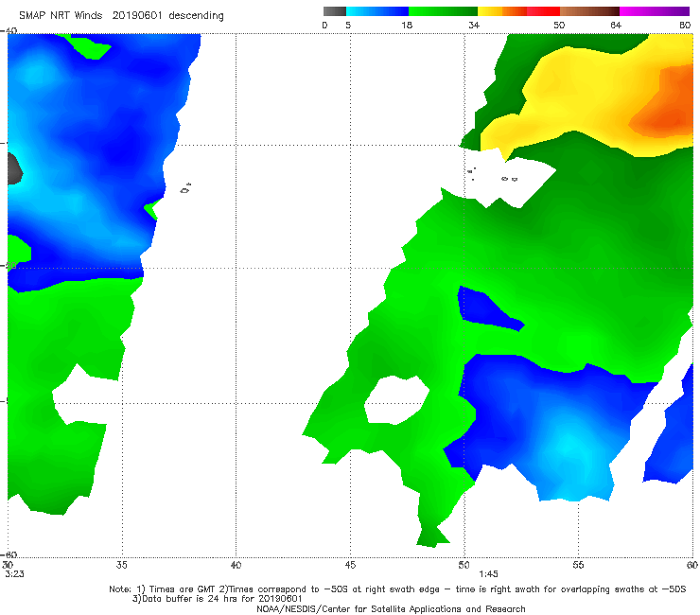Screen dimensions: 700x615
Task: Click the longitude axis label '35'
Action: [x=121, y=565]
